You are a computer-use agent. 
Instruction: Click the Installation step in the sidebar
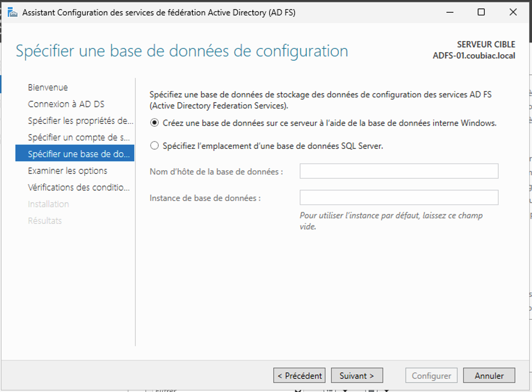point(48,204)
